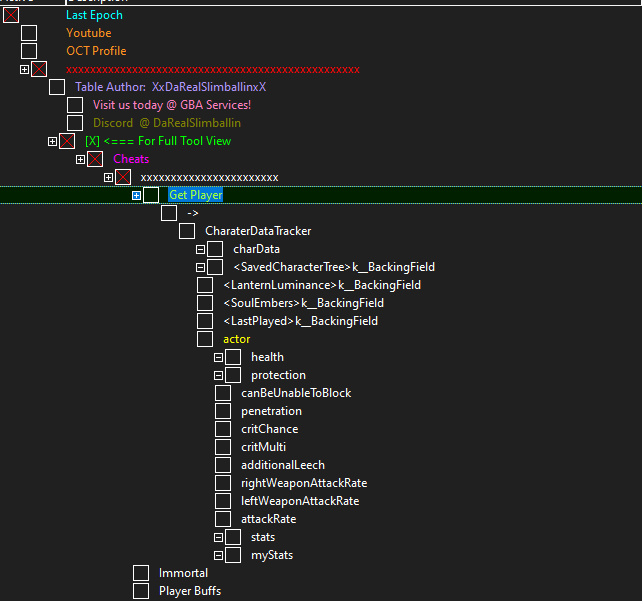Enable the Immortal cheat checkbox

pos(141,573)
